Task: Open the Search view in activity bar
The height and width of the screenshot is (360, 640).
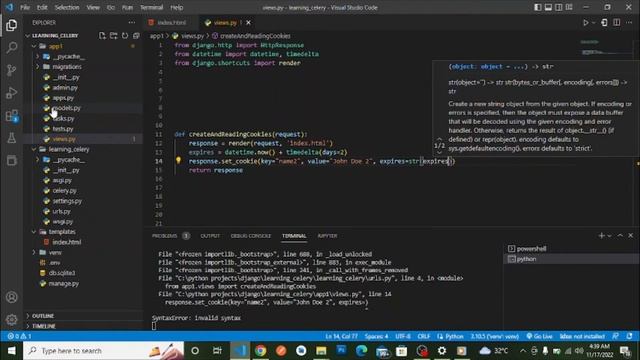Action: pyautogui.click(x=11, y=47)
